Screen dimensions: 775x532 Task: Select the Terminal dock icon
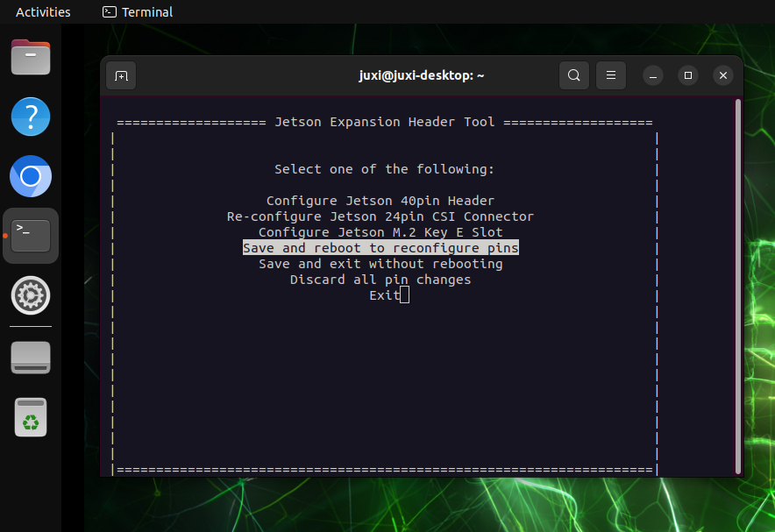pos(31,236)
